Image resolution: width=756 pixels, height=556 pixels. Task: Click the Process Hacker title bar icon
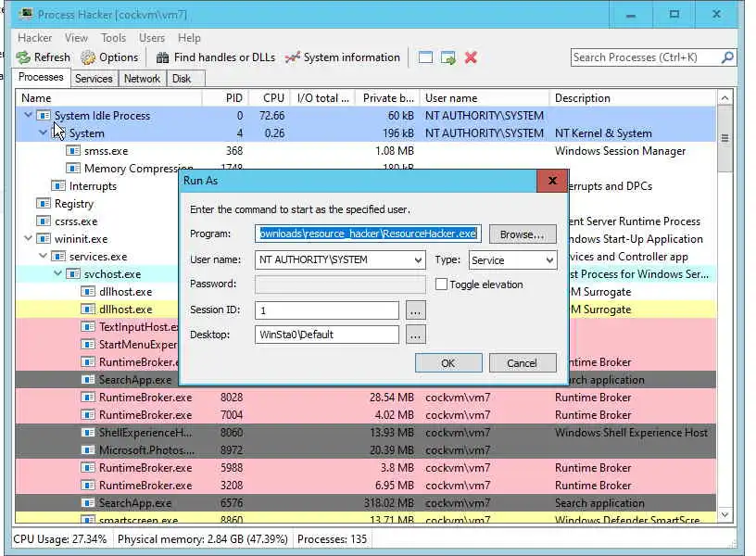click(26, 14)
